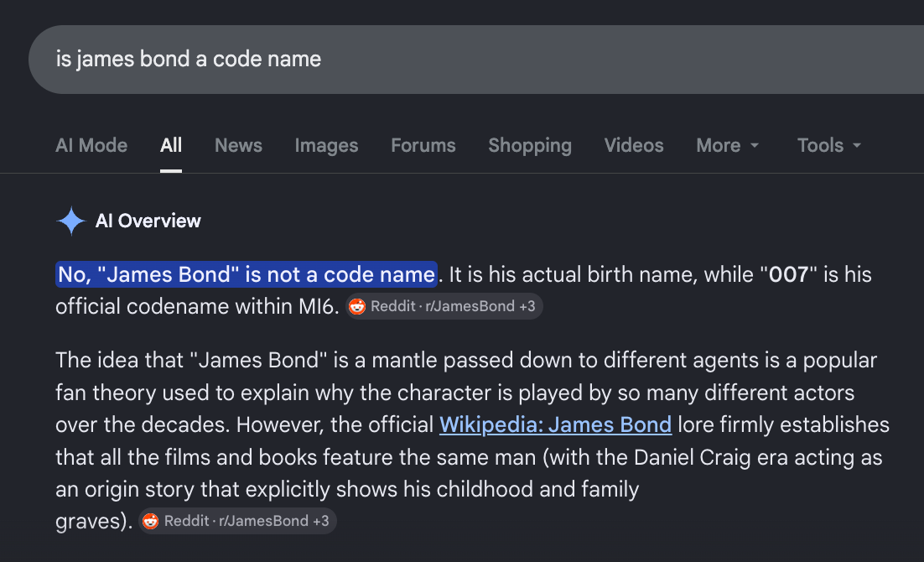924x562 pixels.
Task: Open the Wikipedia: James Bond link
Action: (x=555, y=425)
